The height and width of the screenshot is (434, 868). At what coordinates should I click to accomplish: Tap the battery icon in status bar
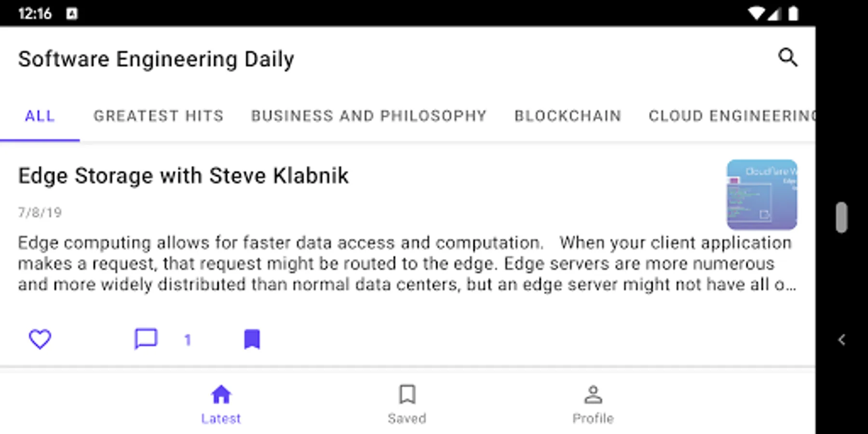(793, 14)
